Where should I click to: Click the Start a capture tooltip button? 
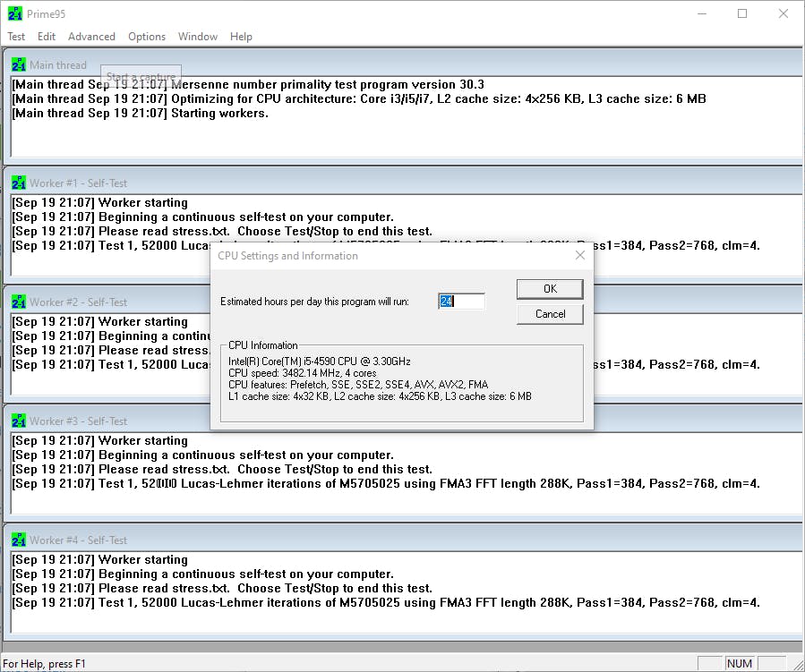[141, 75]
